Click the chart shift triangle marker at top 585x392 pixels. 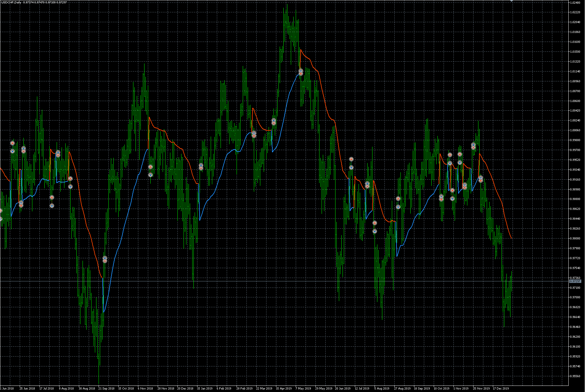click(x=511, y=1)
